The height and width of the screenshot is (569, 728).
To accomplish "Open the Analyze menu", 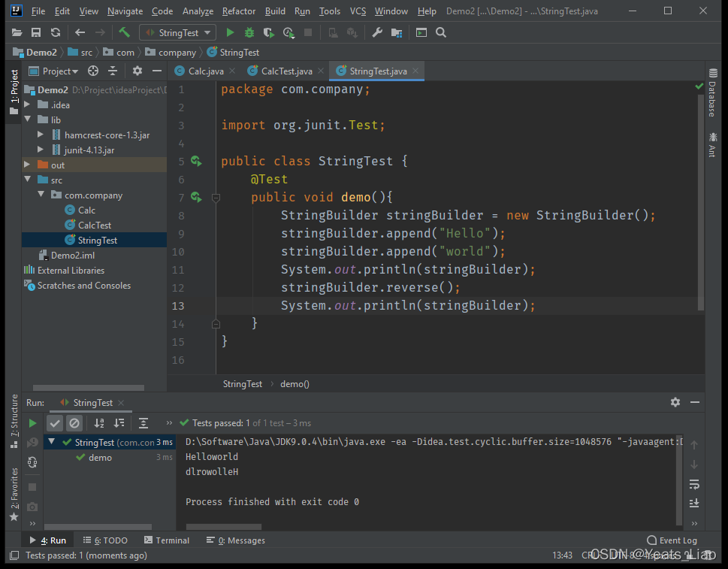I will pyautogui.click(x=198, y=11).
